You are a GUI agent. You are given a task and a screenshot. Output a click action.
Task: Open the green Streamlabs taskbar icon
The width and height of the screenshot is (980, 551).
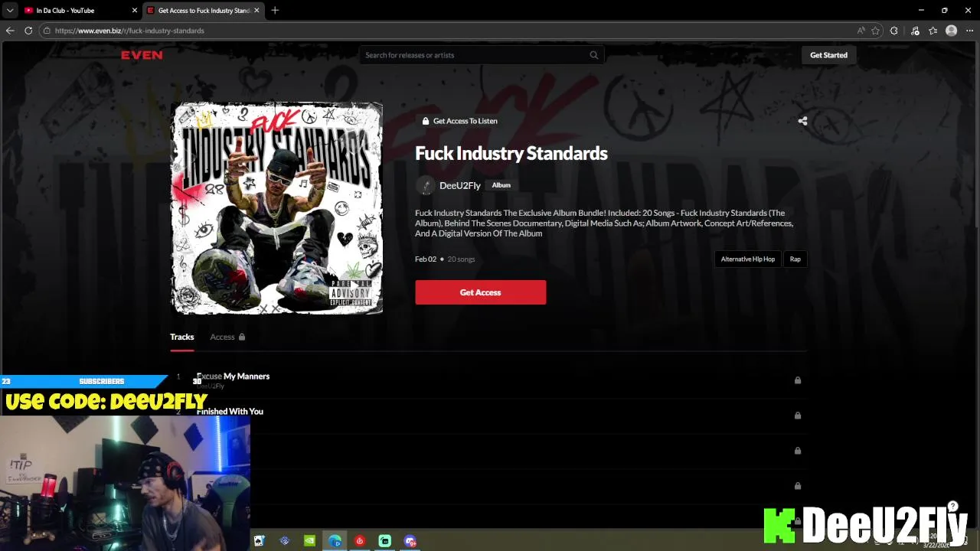click(385, 541)
